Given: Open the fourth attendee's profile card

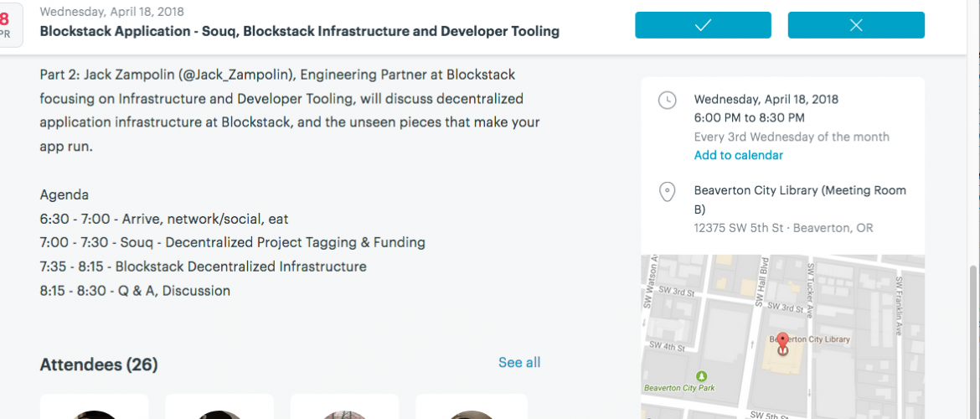Looking at the screenshot, I should (x=471, y=407).
